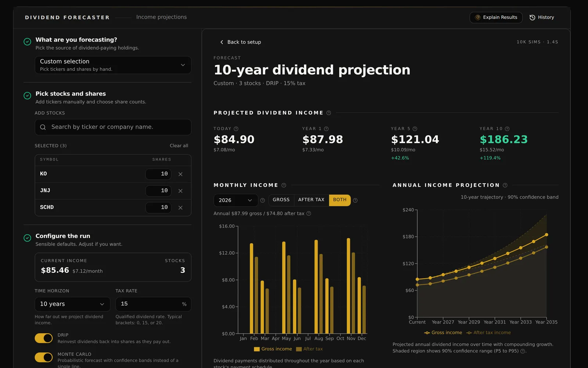Select BOTH income view
588x368 pixels.
point(340,200)
